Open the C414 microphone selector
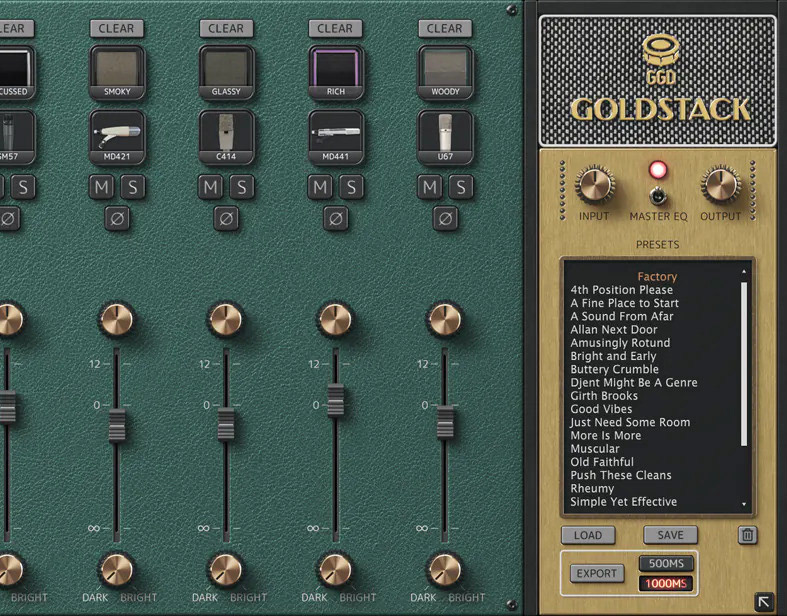Screen dimensions: 787x616 point(226,137)
